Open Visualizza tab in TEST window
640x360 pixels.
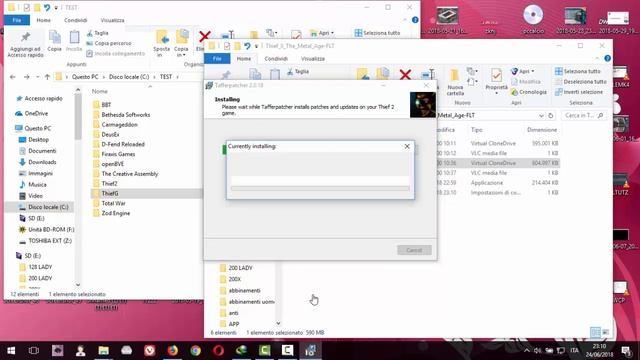point(112,20)
